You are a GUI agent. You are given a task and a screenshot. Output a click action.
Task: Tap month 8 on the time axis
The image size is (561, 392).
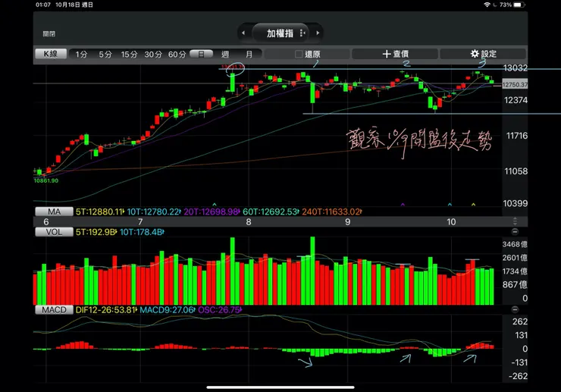[249, 222]
